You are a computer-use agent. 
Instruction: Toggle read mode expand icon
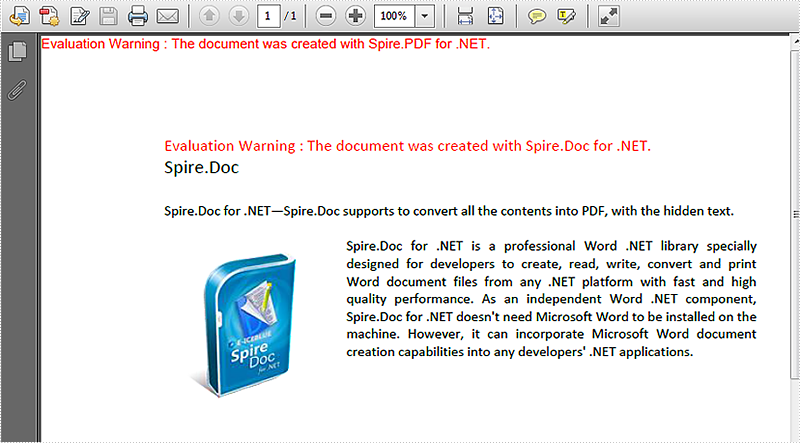point(609,16)
